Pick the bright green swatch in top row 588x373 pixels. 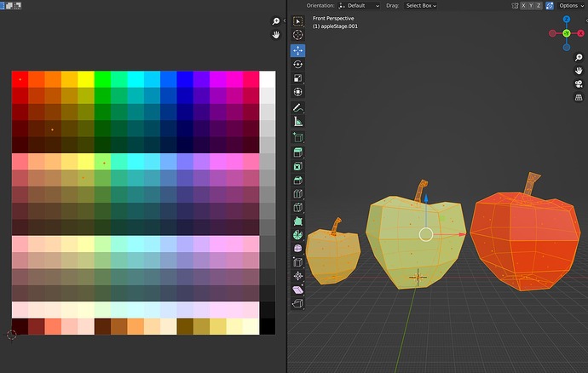tap(101, 78)
